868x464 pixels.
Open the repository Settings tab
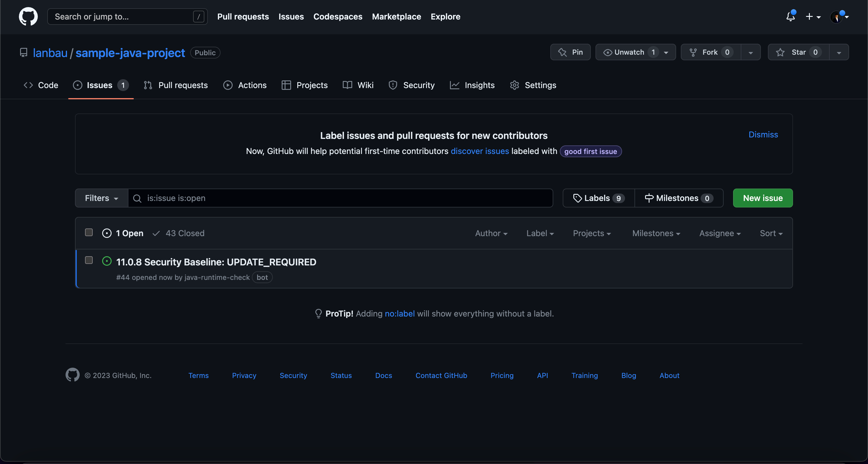533,85
